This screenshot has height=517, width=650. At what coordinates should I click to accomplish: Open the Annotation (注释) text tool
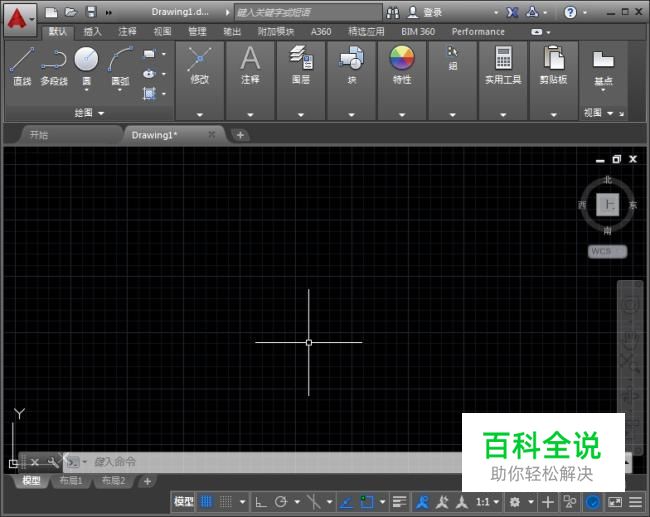tap(250, 65)
